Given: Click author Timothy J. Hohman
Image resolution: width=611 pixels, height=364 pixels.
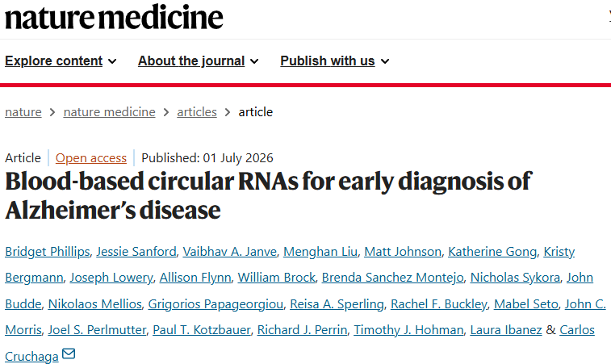Looking at the screenshot, I should point(408,330).
